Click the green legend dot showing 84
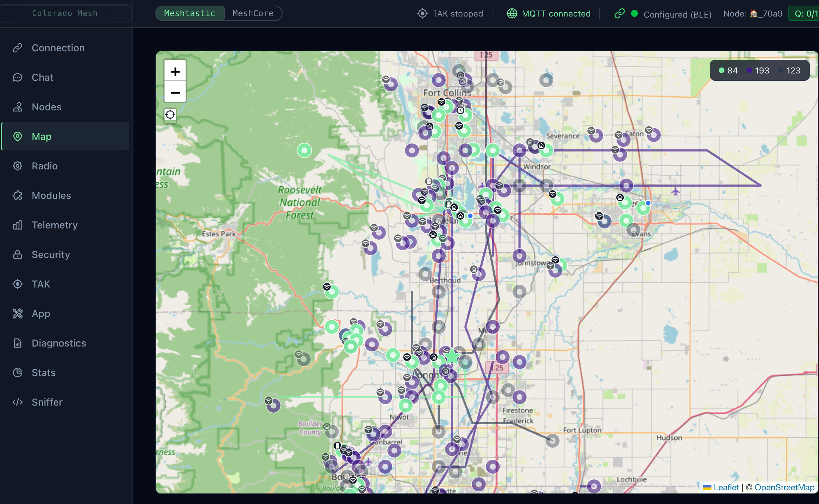Screen dimensions: 819x504 722,70
